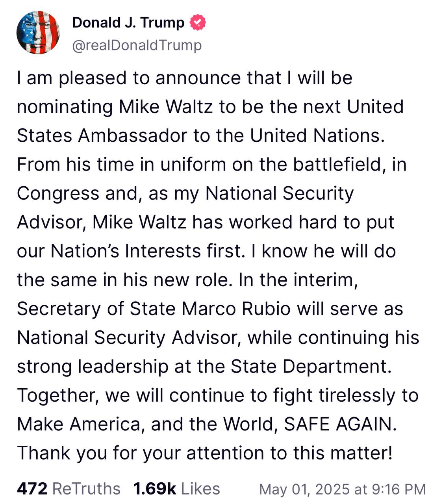The height and width of the screenshot is (504, 443).
Task: Click the "State Department" phrase in the post
Action: [311, 366]
